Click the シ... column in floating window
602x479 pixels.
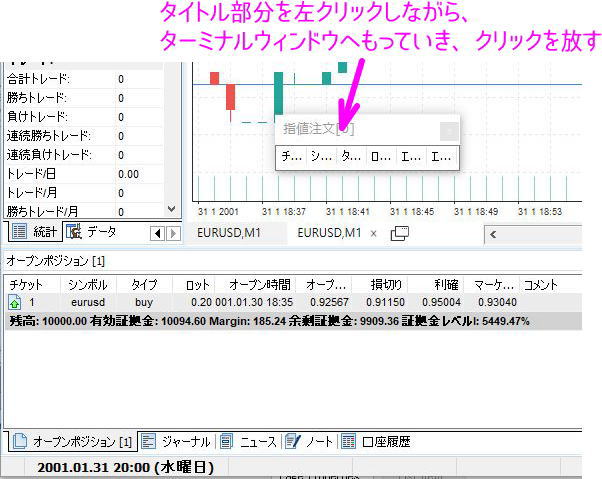[x=321, y=157]
